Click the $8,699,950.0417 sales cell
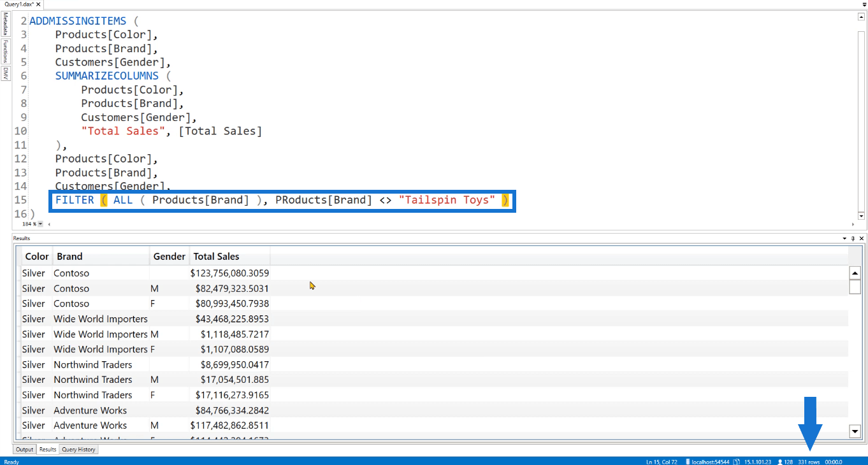This screenshot has width=868, height=465. pyautogui.click(x=229, y=365)
